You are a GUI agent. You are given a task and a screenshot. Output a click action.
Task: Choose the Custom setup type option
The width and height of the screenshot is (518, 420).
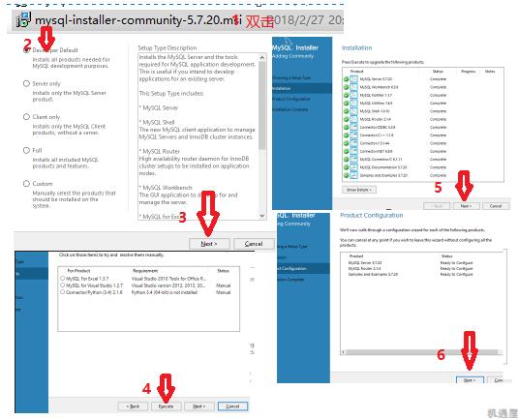[x=26, y=183]
